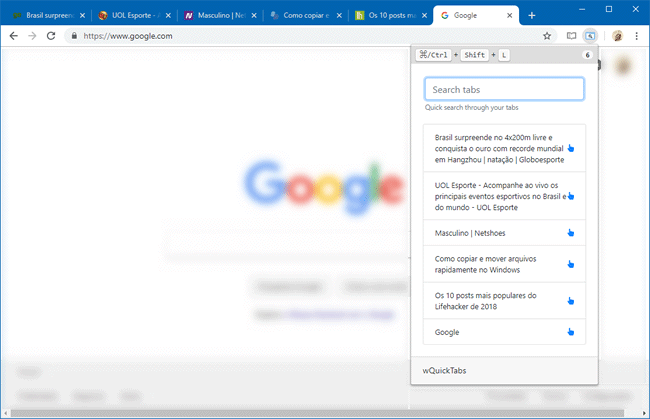Select 'UOL Esporte - Acompanhe ao vivo' list item

(504, 196)
